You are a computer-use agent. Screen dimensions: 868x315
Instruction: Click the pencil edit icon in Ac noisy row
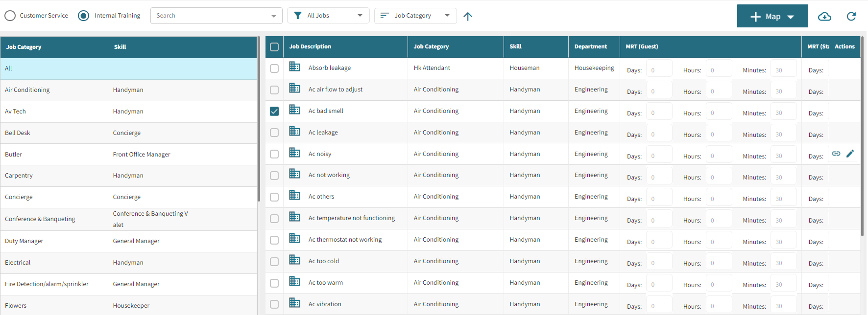pos(850,154)
